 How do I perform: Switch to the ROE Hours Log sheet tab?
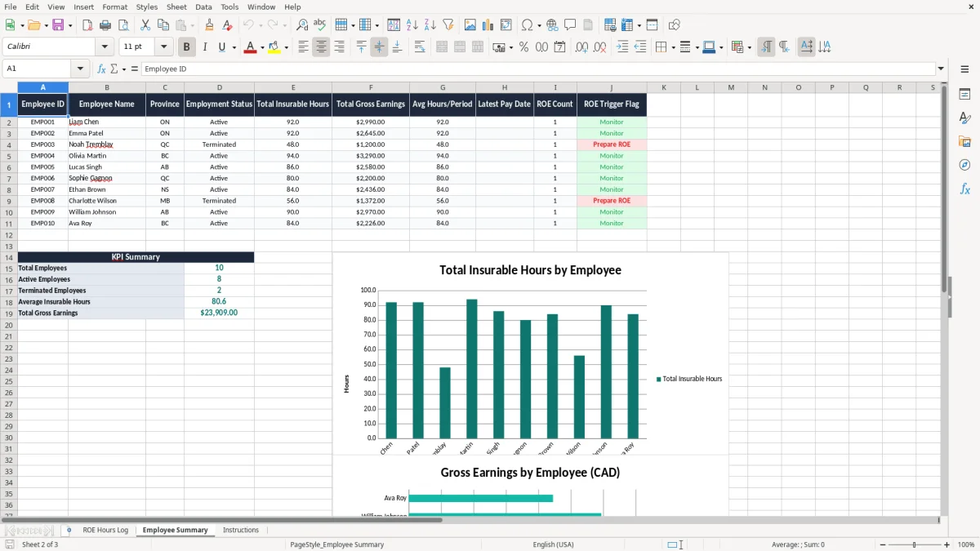point(105,530)
